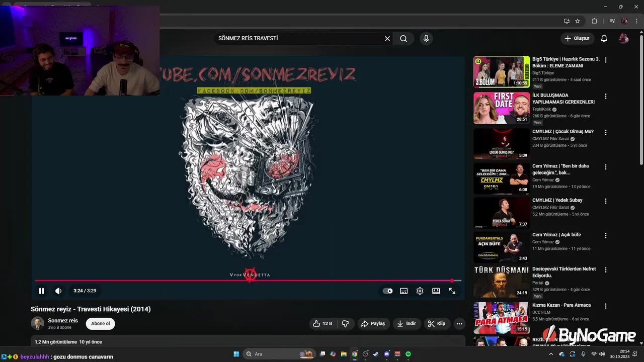644x362 pixels.
Task: Open Chrome extensions puzzle icon
Action: [594, 21]
